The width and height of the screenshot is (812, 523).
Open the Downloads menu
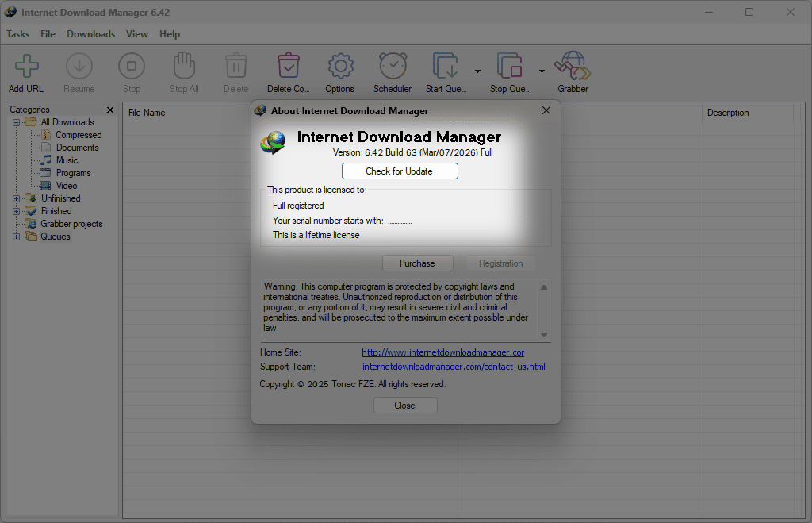point(90,33)
